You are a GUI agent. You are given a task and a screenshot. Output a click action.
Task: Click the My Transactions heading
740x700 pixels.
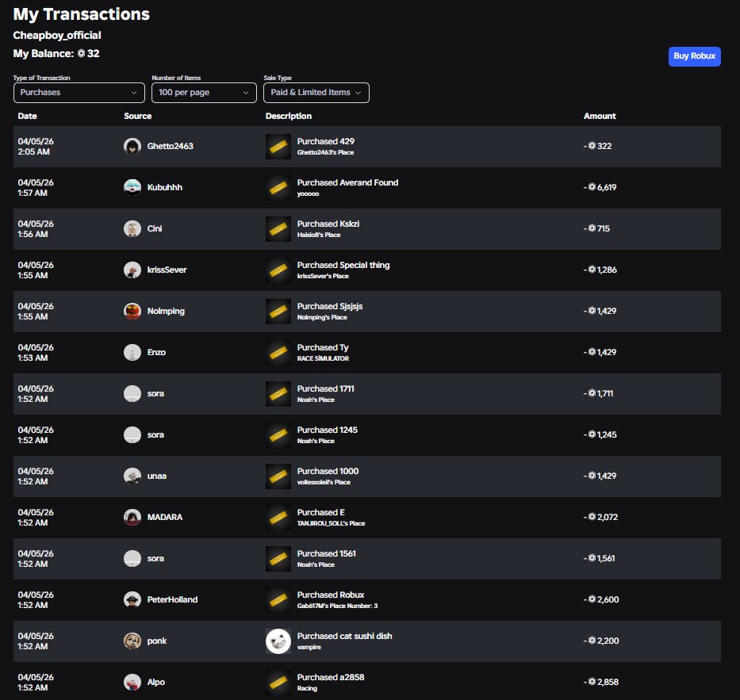pos(81,14)
